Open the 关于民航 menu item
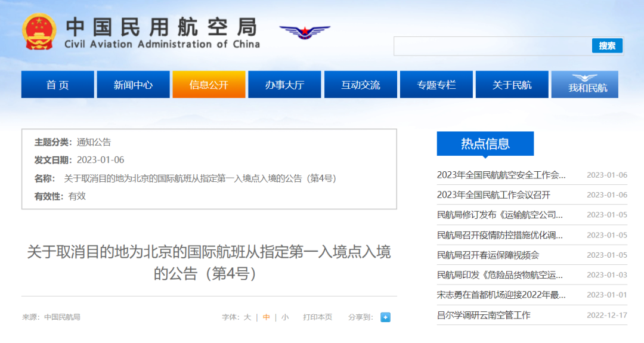The width and height of the screenshot is (644, 343). (x=512, y=85)
